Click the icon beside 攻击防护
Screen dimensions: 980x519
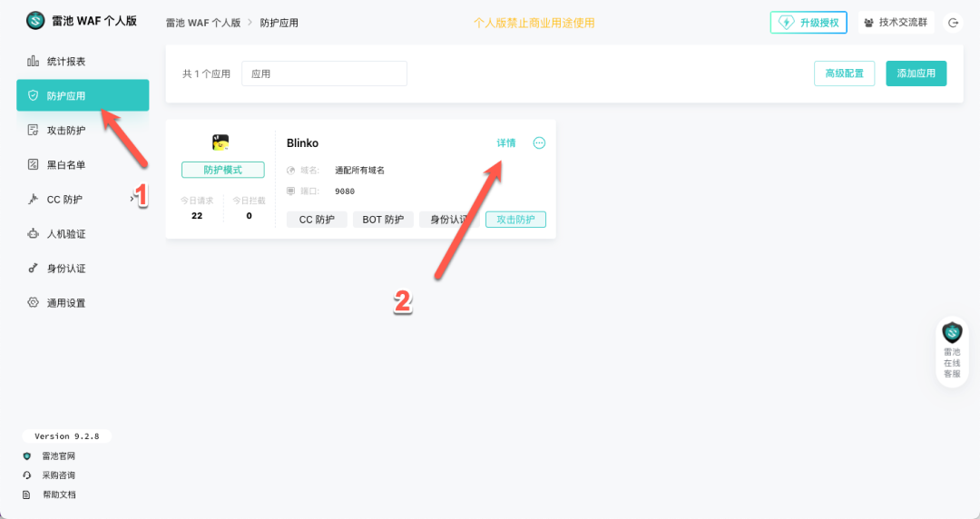[34, 130]
